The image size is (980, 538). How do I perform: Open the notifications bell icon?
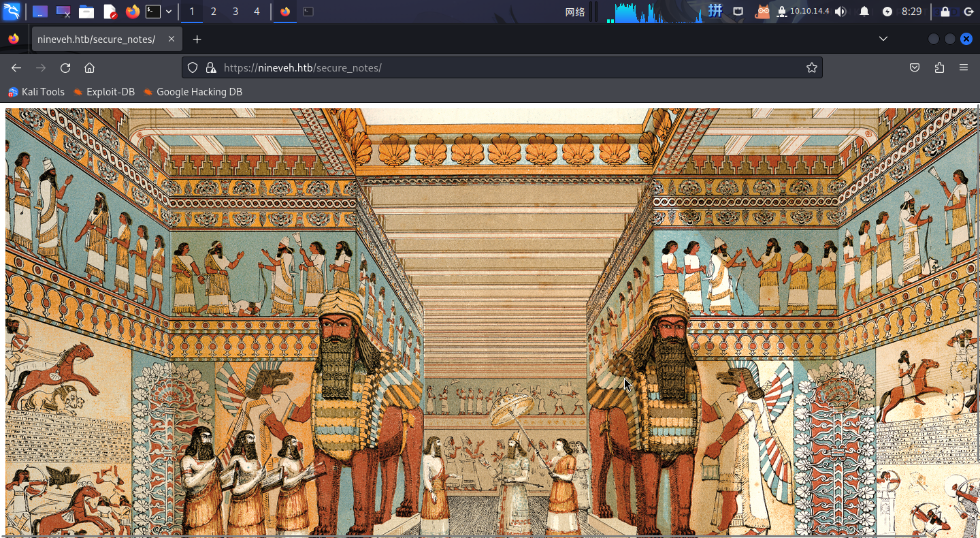click(x=864, y=12)
